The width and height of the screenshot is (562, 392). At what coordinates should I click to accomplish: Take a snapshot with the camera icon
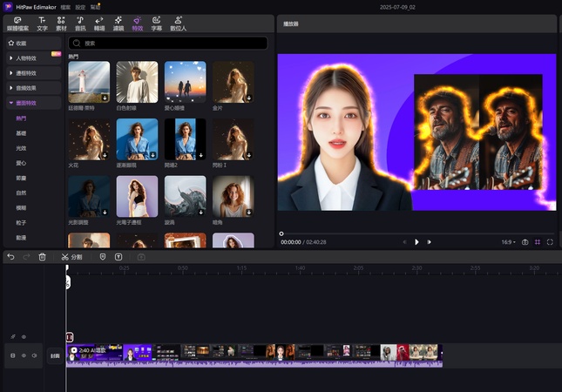pos(525,241)
